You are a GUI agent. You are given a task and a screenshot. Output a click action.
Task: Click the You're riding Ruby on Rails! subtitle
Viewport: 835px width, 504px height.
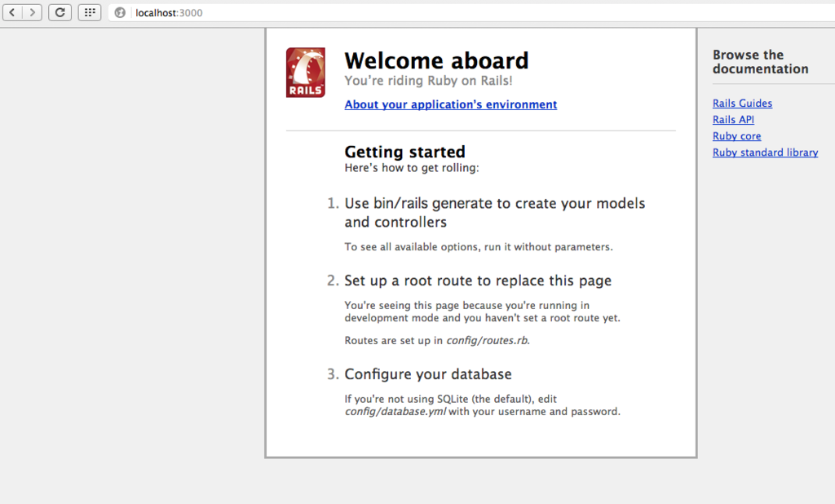pos(428,81)
